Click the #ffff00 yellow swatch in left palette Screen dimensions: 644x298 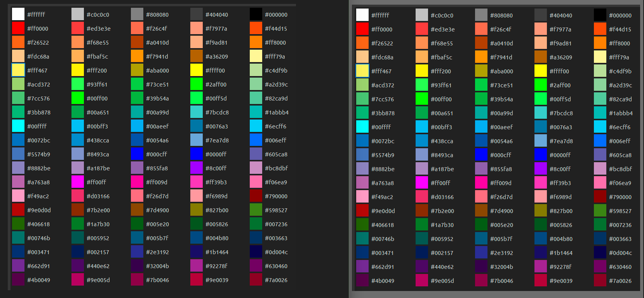[x=197, y=70]
